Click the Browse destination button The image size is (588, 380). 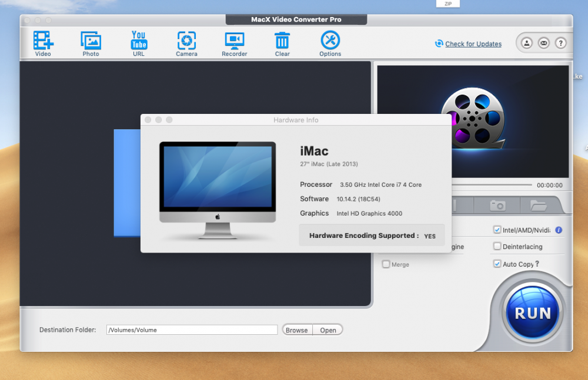296,329
